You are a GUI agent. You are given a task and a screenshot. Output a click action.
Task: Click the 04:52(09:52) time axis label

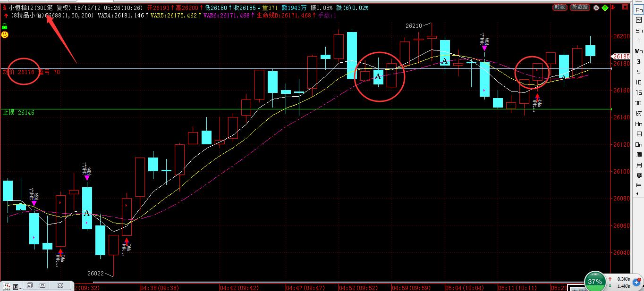pyautogui.click(x=358, y=287)
